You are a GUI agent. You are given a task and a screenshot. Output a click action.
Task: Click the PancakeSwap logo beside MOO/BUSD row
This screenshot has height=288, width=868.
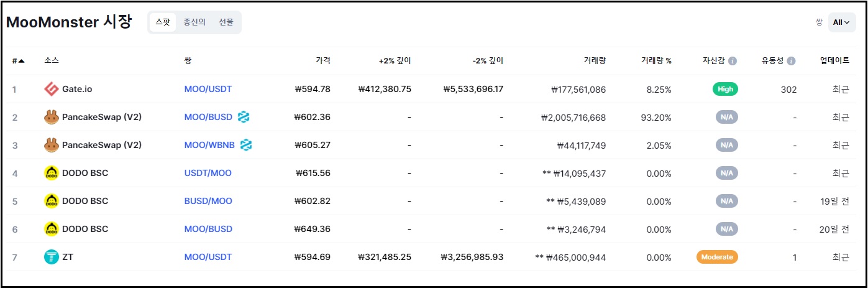pos(52,117)
